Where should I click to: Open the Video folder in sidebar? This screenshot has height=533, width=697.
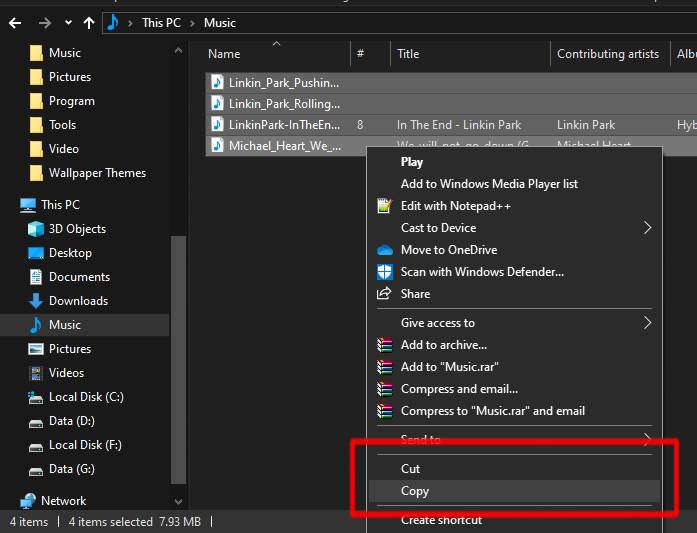point(54,149)
